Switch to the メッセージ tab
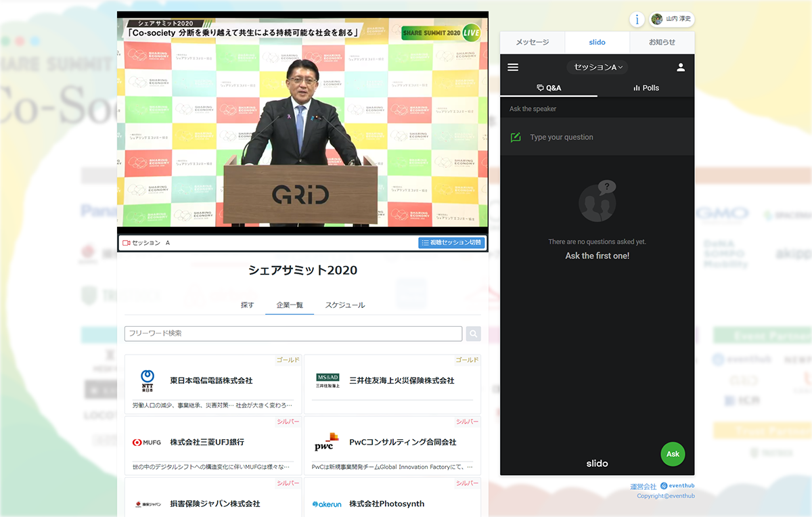 click(x=533, y=42)
